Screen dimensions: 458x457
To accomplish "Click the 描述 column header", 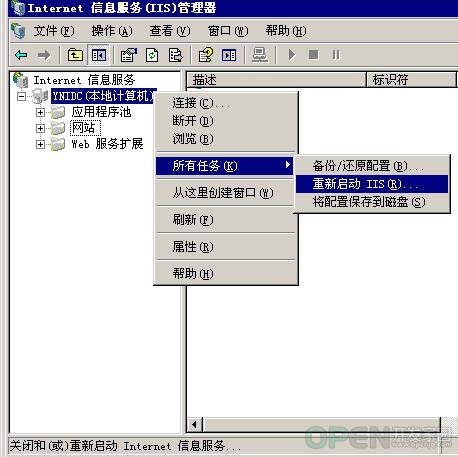I will click(x=276, y=80).
